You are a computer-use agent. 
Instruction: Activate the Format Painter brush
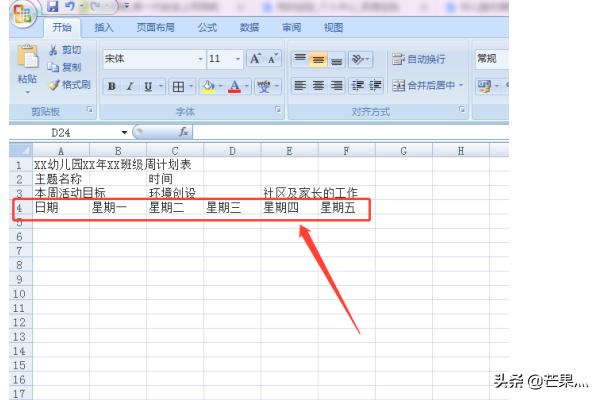tap(53, 85)
